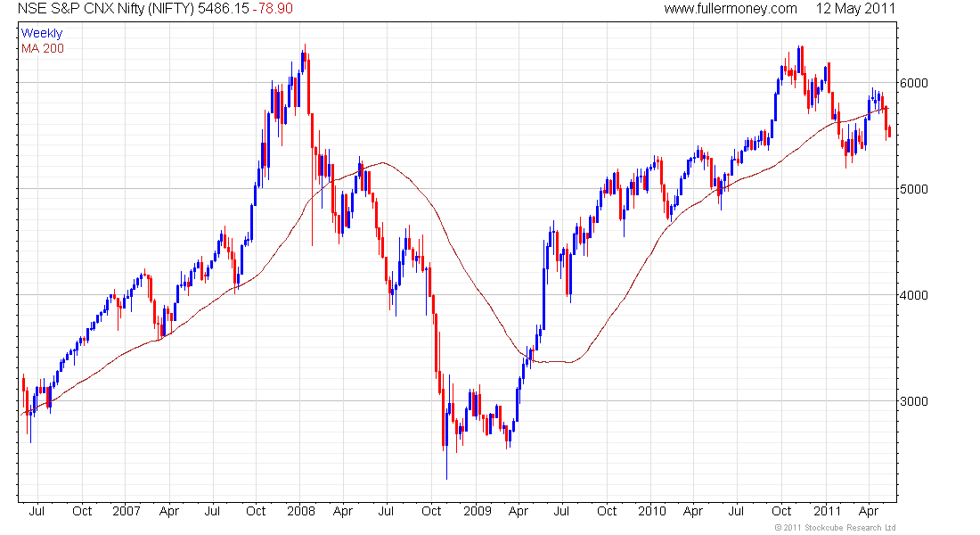This screenshot has height=535, width=980.
Task: Click the 2008 year label on time axis
Action: 300,511
